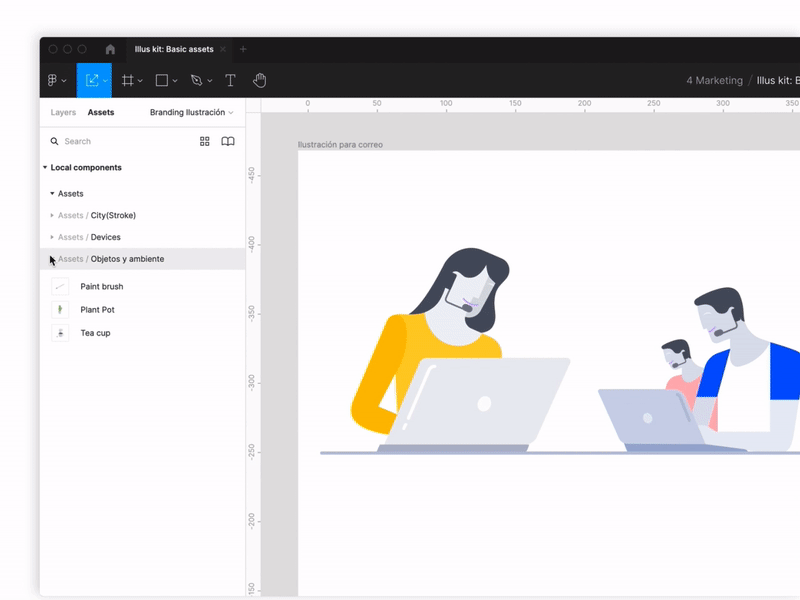Screen dimensions: 800x600
Task: Open a new tab with plus icon
Action: point(243,49)
